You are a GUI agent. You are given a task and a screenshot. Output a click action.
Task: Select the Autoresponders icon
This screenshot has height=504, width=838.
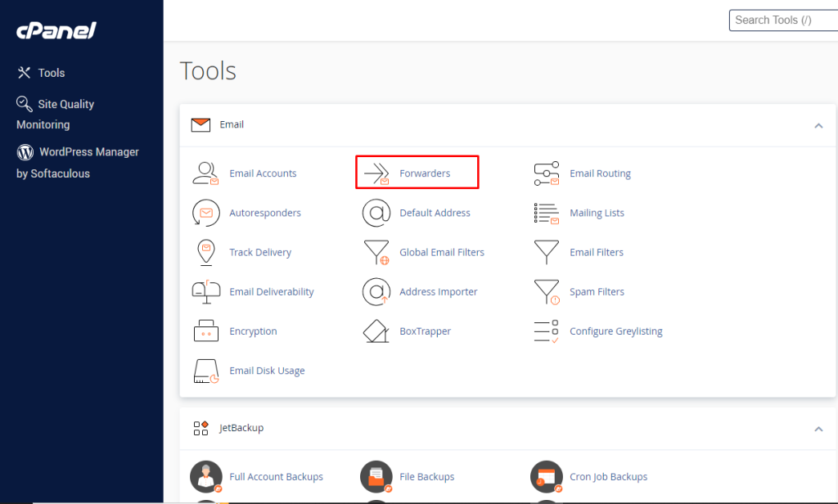205,212
